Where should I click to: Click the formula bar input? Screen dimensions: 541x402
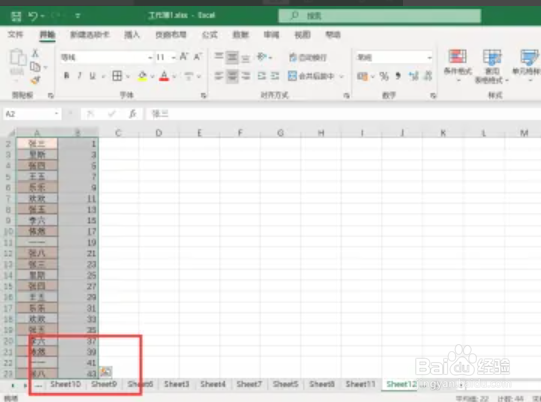click(x=343, y=114)
